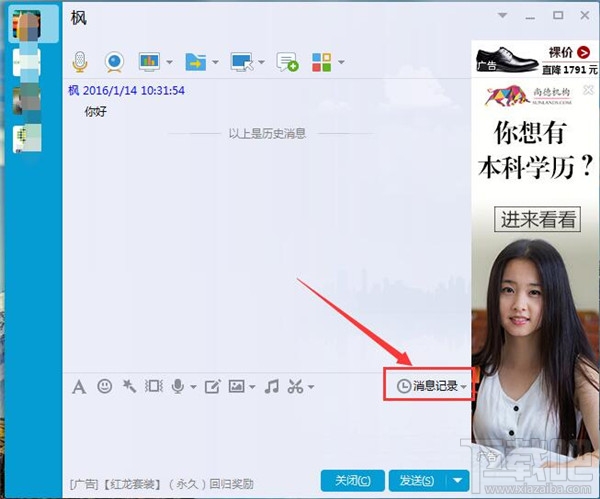Image resolution: width=600 pixels, height=499 pixels.
Task: Expand the remote desktop dropdown arrow
Action: [x=261, y=62]
